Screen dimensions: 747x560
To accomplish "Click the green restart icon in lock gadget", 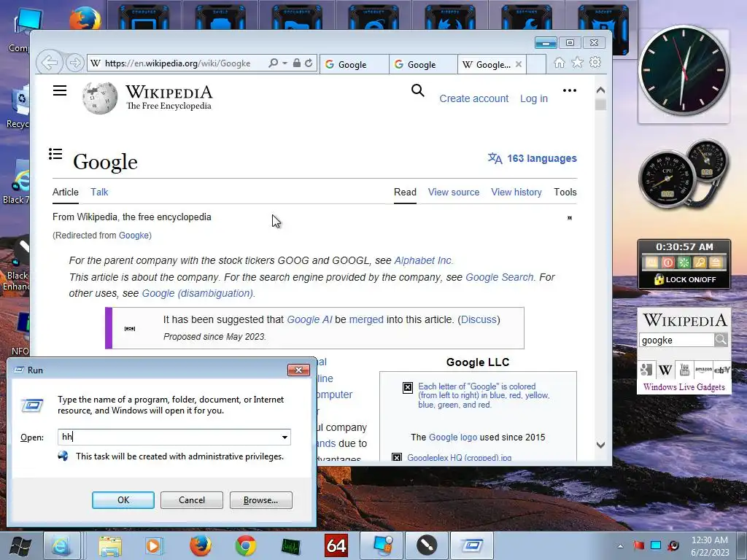I will click(684, 262).
